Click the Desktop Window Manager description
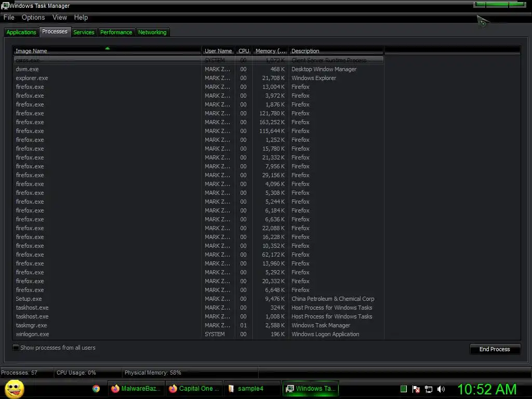Image resolution: width=532 pixels, height=399 pixels. click(x=324, y=69)
